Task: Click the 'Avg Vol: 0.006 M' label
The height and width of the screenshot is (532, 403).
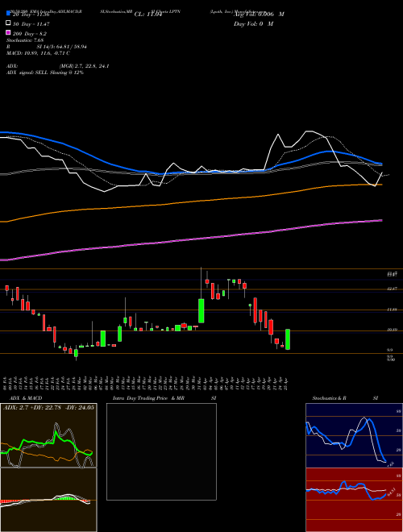Action: [x=259, y=15]
